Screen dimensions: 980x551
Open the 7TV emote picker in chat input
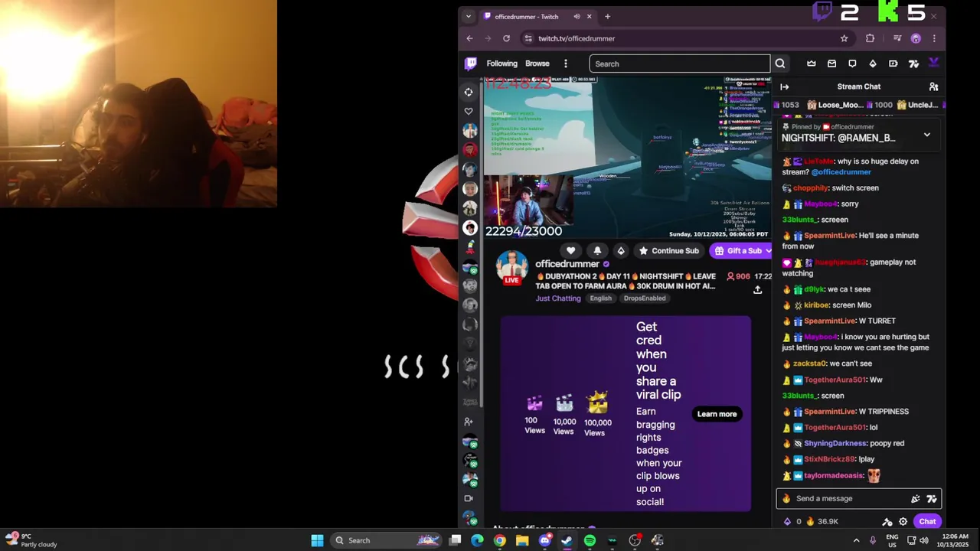click(x=932, y=498)
